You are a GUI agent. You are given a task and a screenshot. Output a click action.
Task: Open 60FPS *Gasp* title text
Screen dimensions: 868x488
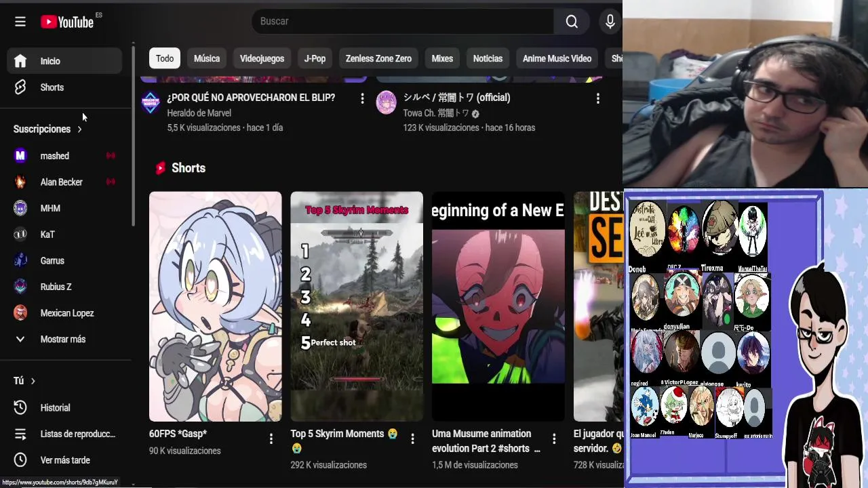point(178,434)
